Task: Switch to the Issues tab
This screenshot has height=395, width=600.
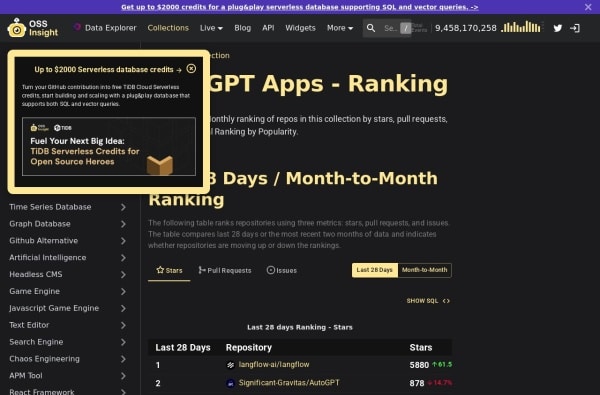Action: [x=282, y=270]
